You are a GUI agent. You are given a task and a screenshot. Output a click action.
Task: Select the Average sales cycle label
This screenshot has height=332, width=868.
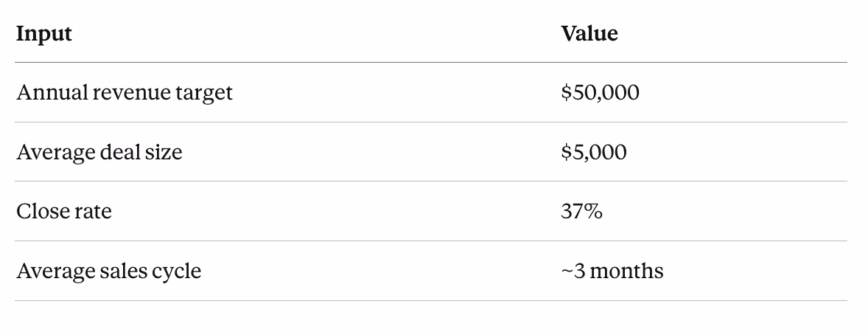pos(108,271)
